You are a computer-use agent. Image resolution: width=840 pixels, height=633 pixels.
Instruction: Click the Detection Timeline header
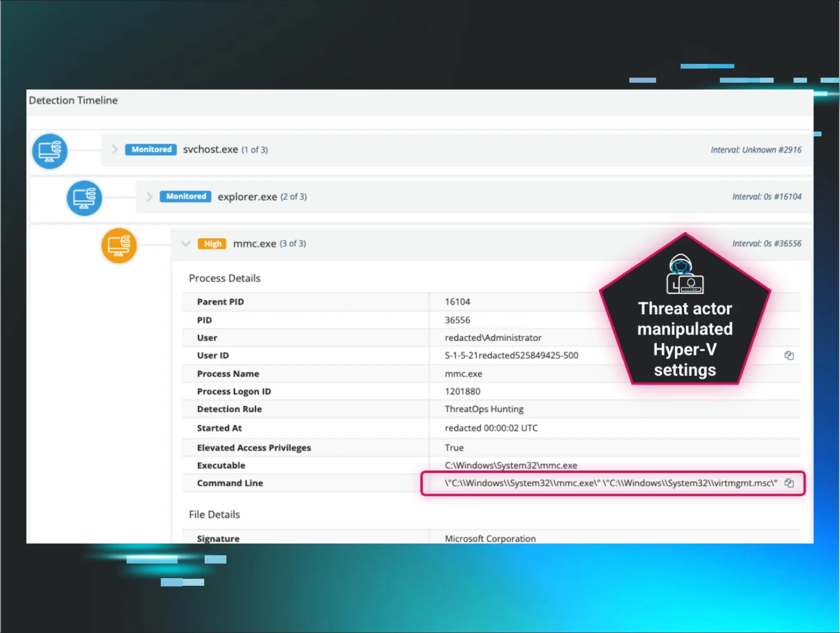point(73,101)
